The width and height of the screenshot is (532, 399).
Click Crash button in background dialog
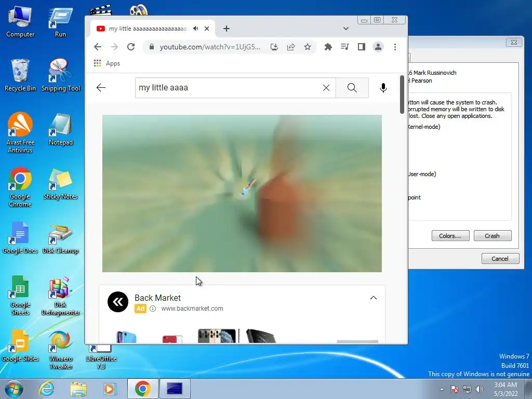pos(493,236)
